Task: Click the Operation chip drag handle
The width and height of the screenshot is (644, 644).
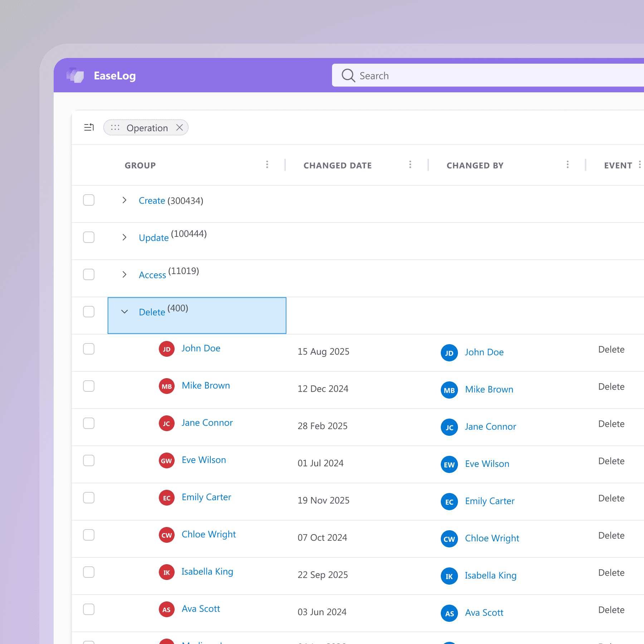Action: tap(115, 127)
